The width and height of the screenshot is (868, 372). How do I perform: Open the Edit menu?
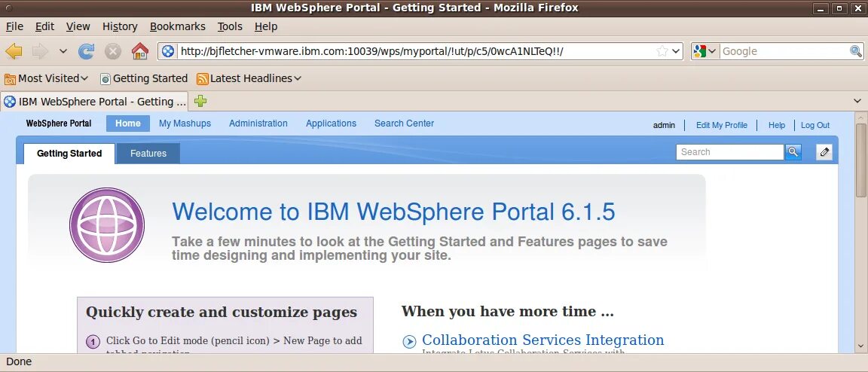click(x=45, y=26)
